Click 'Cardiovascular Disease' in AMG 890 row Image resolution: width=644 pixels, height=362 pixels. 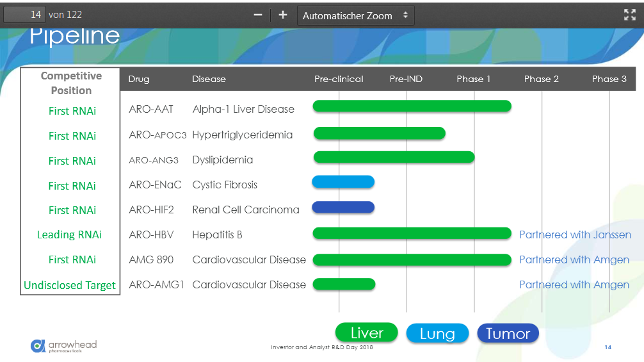(x=249, y=259)
